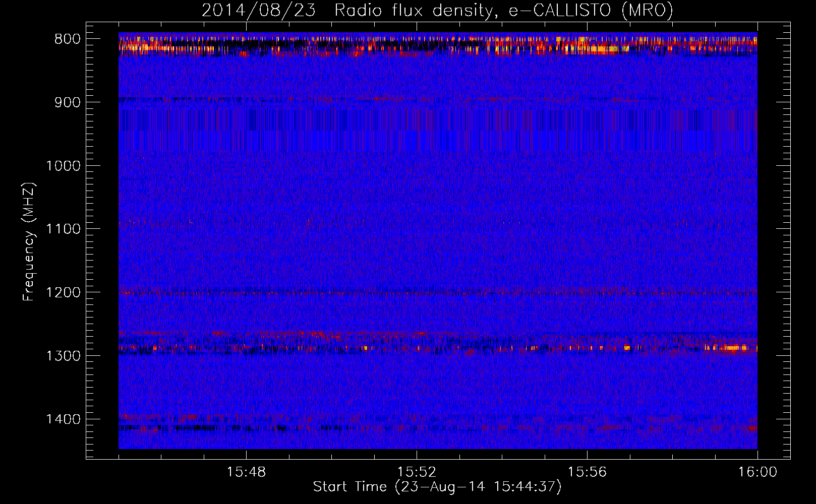The width and height of the screenshot is (816, 504).
Task: Select the 1200 frequency axis label
Action: click(64, 293)
